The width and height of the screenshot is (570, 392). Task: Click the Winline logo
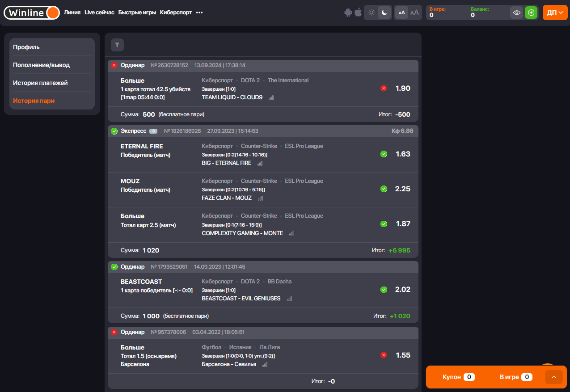(32, 13)
